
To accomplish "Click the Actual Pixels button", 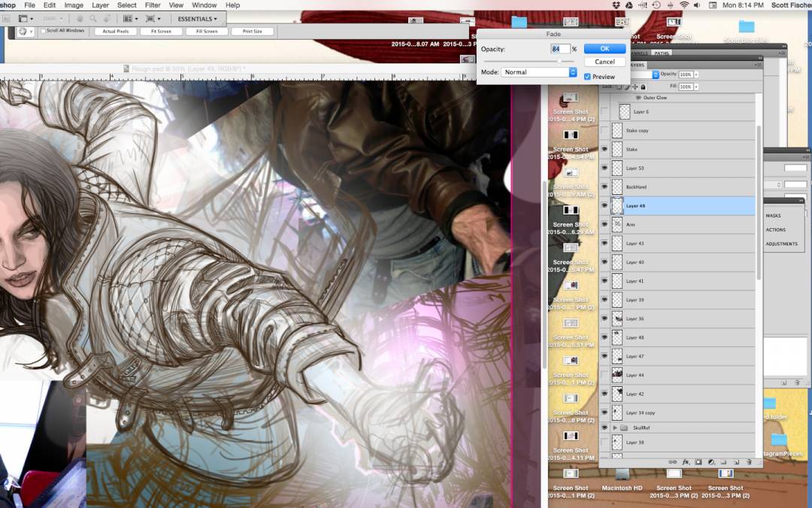I will click(x=116, y=32).
